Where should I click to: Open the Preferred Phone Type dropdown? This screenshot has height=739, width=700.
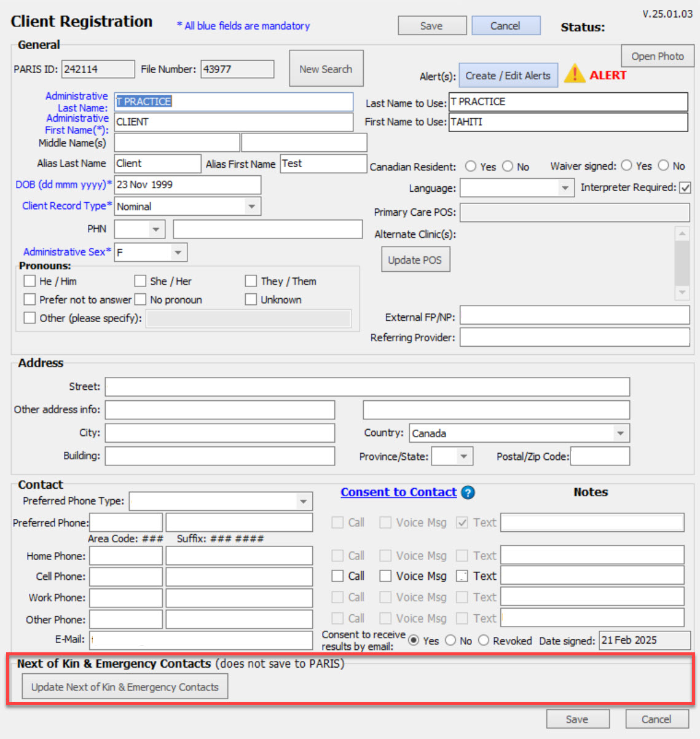click(x=303, y=501)
